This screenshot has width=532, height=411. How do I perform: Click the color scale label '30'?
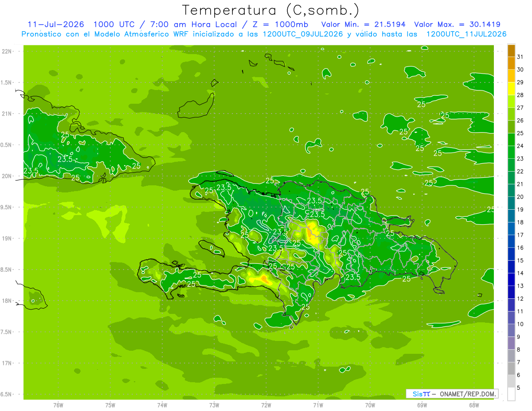pyautogui.click(x=520, y=70)
